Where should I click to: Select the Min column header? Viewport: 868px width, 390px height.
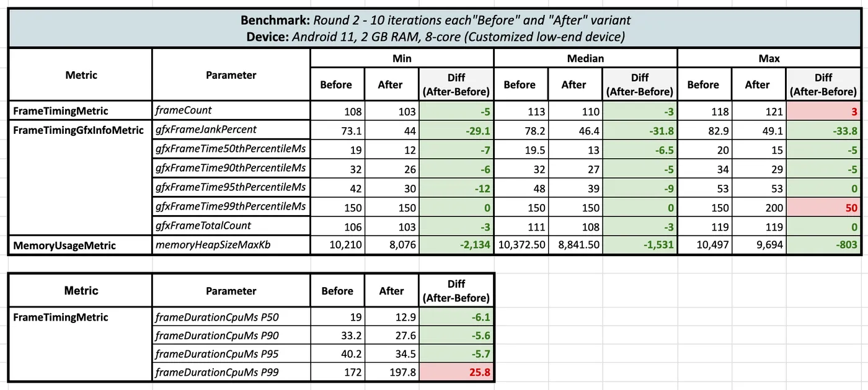(402, 58)
